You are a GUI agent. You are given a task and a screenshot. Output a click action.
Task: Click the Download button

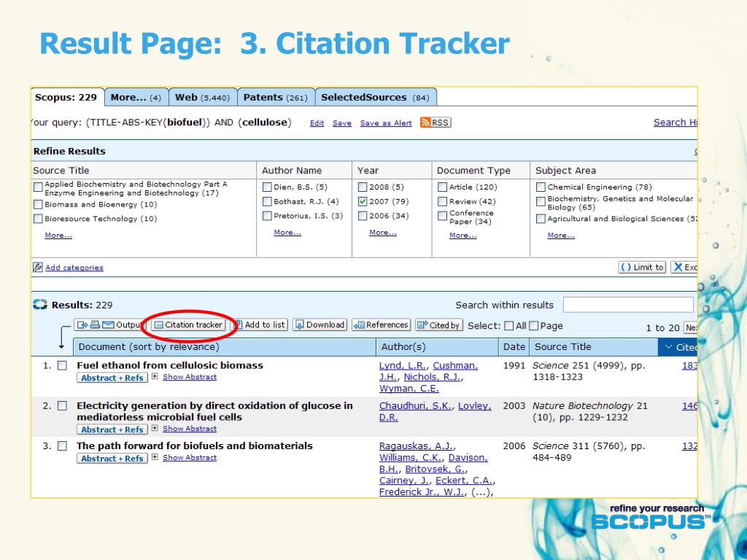point(320,324)
